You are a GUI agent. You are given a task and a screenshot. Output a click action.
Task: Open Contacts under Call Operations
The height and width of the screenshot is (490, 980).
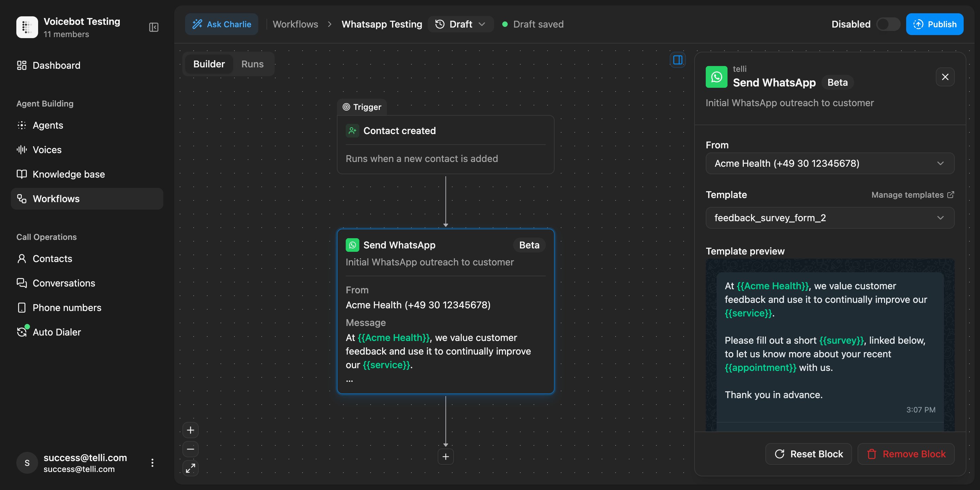point(87,259)
